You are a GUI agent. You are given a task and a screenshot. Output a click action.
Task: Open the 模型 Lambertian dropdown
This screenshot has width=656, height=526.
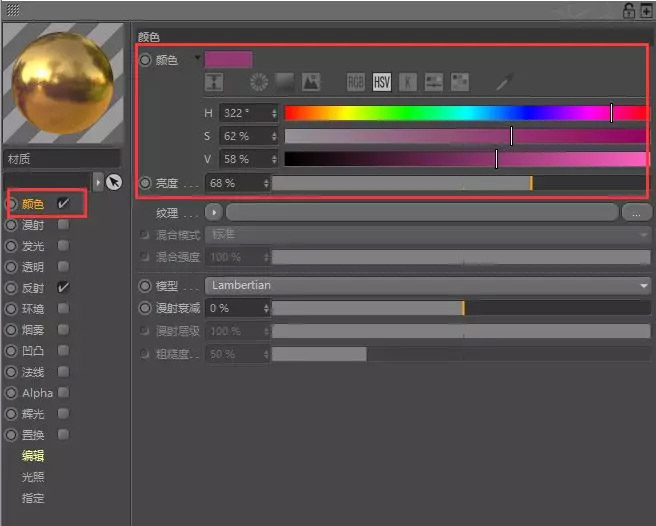coord(428,286)
